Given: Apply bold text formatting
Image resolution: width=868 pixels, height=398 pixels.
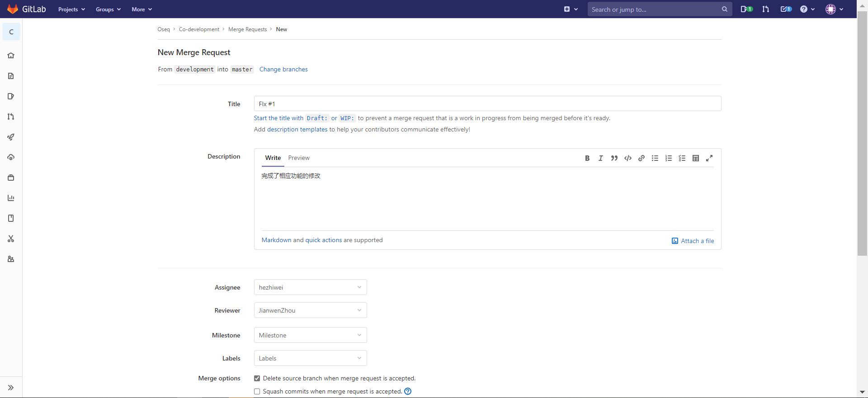Looking at the screenshot, I should coord(587,158).
